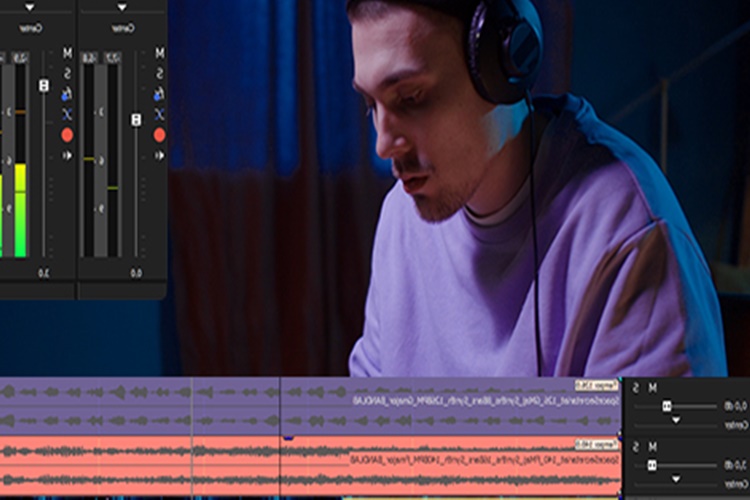Image resolution: width=750 pixels, height=500 pixels.
Task: Click the 3.0 dB volume readout in track header
Action: coord(736,465)
